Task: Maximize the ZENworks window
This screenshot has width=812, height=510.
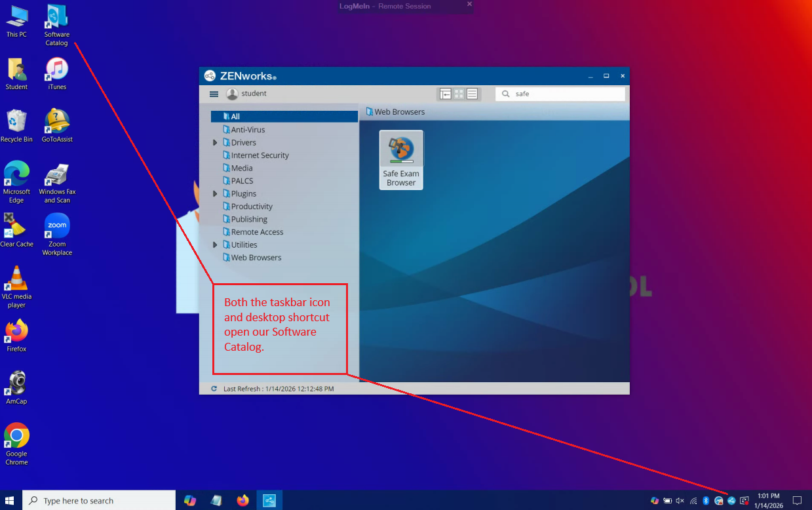Action: point(606,76)
